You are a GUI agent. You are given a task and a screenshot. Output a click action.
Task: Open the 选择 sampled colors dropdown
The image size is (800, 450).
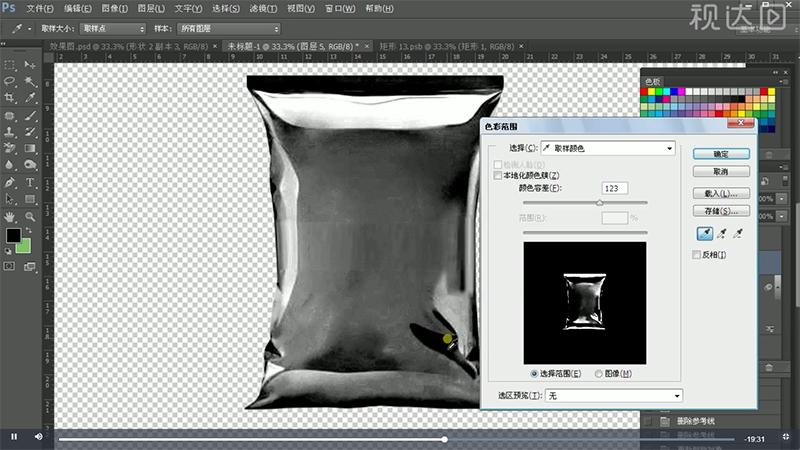(x=608, y=148)
